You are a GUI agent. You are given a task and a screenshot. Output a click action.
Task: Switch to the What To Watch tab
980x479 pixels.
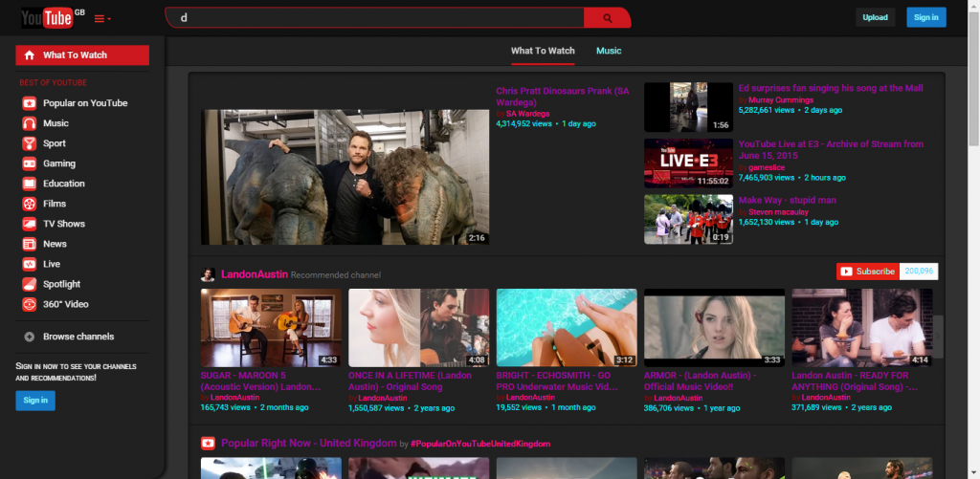click(543, 51)
